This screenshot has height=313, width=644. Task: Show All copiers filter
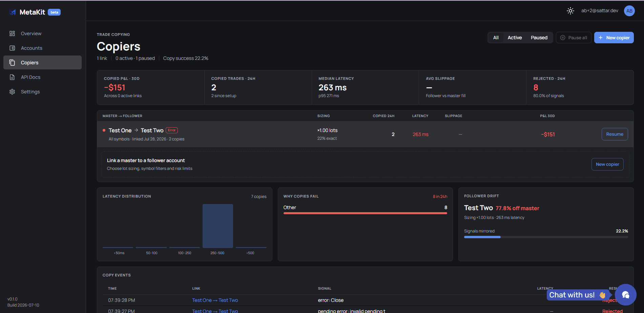[x=496, y=38]
